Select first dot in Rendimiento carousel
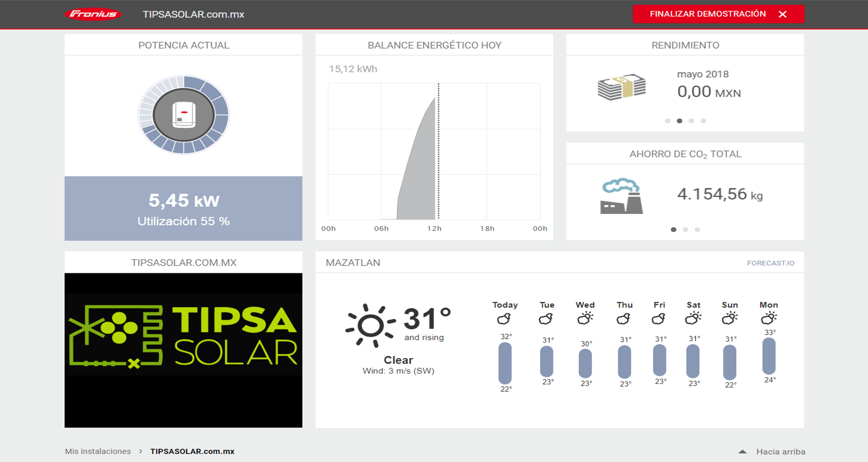Viewport: 868px width, 462px height. [x=668, y=121]
